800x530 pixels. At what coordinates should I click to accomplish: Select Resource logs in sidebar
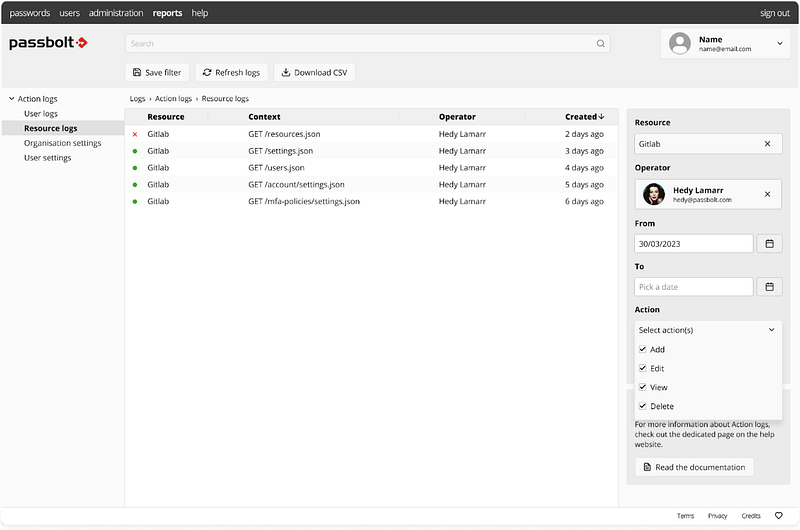(51, 128)
